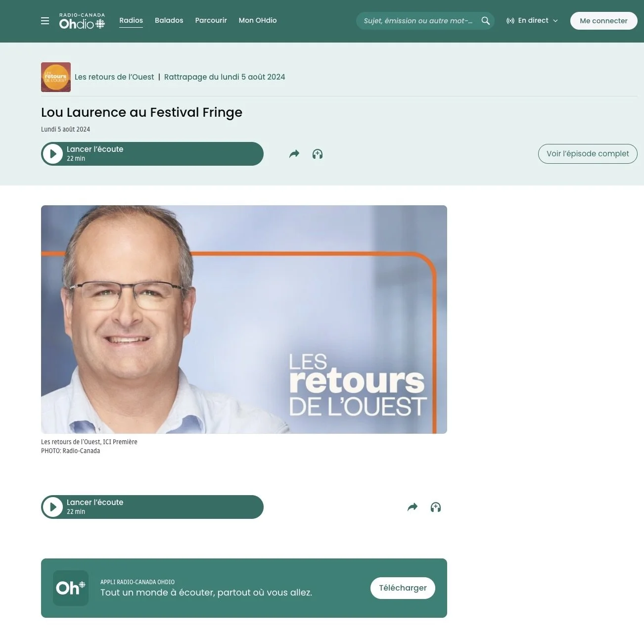644x644 pixels.
Task: Open Les retours de l'Ouest show thumbnail
Action: pyautogui.click(x=56, y=77)
